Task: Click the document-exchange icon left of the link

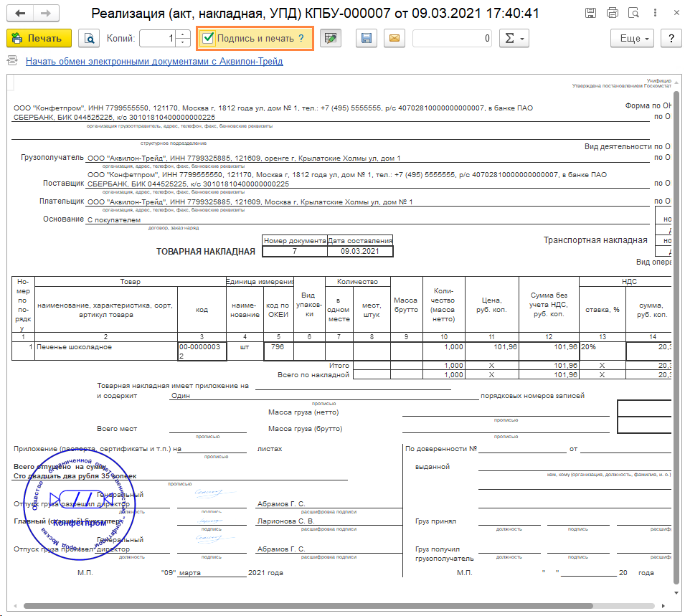Action: [x=13, y=61]
